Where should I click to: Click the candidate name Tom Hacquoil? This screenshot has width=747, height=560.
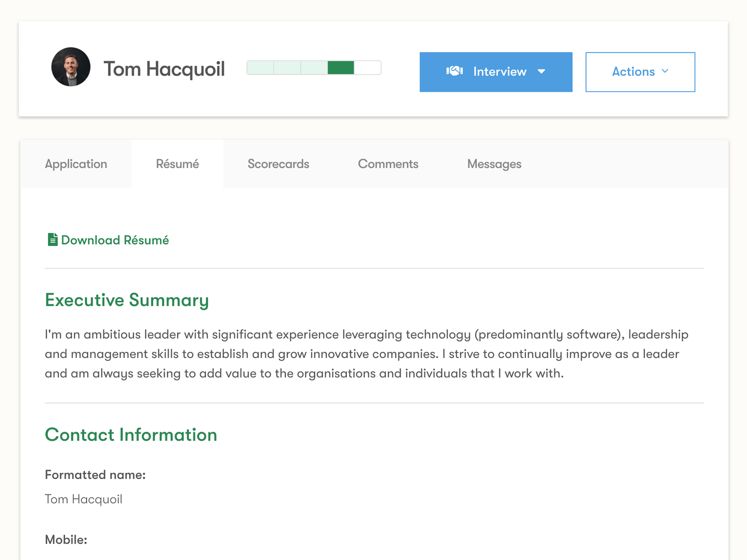[164, 68]
